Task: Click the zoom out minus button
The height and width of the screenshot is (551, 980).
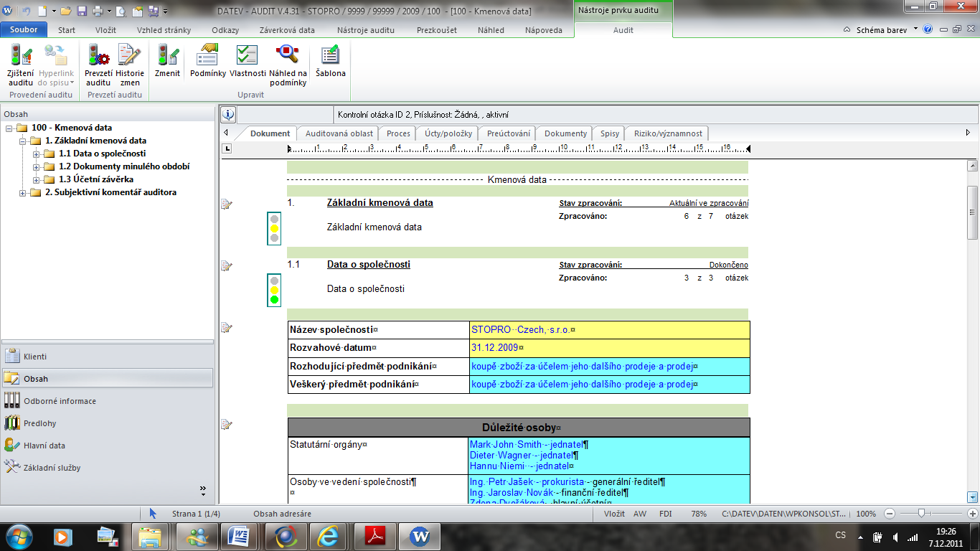Action: [889, 514]
